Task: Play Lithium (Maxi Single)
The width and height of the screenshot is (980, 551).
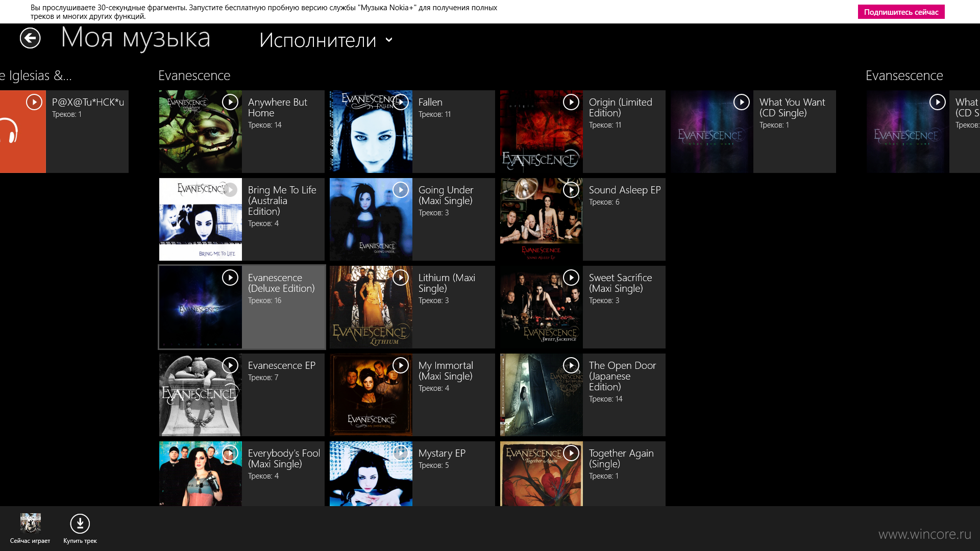Action: [401, 278]
